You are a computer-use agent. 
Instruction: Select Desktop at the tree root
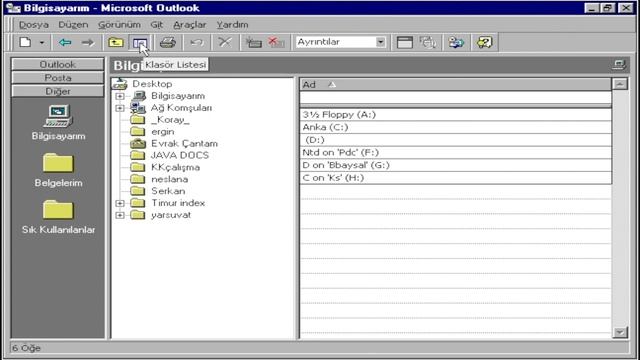pos(152,84)
